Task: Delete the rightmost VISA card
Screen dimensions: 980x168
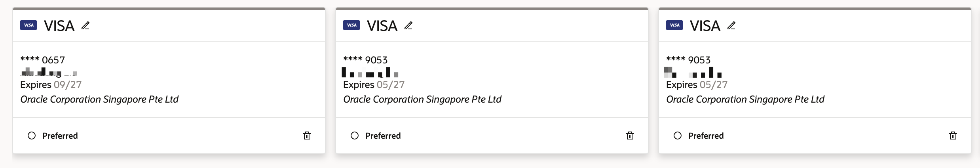Action: pyautogui.click(x=953, y=136)
